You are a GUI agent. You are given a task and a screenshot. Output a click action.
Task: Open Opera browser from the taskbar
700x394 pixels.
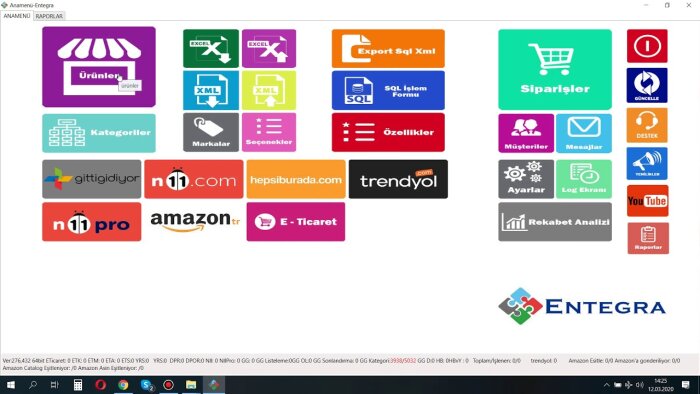pos(100,385)
